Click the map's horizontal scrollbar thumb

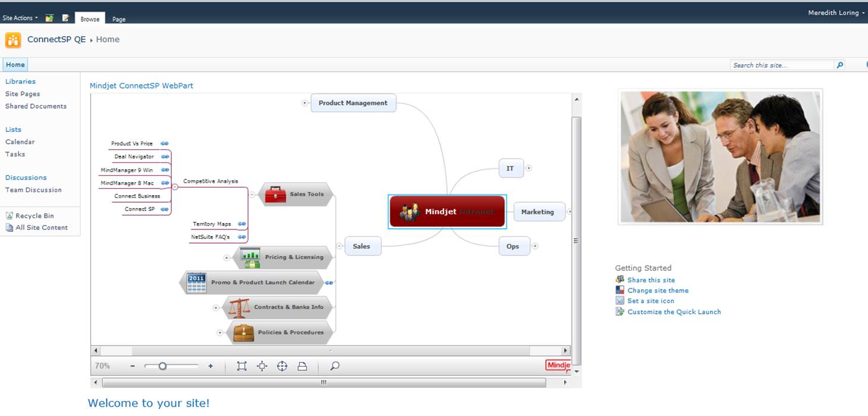point(331,351)
